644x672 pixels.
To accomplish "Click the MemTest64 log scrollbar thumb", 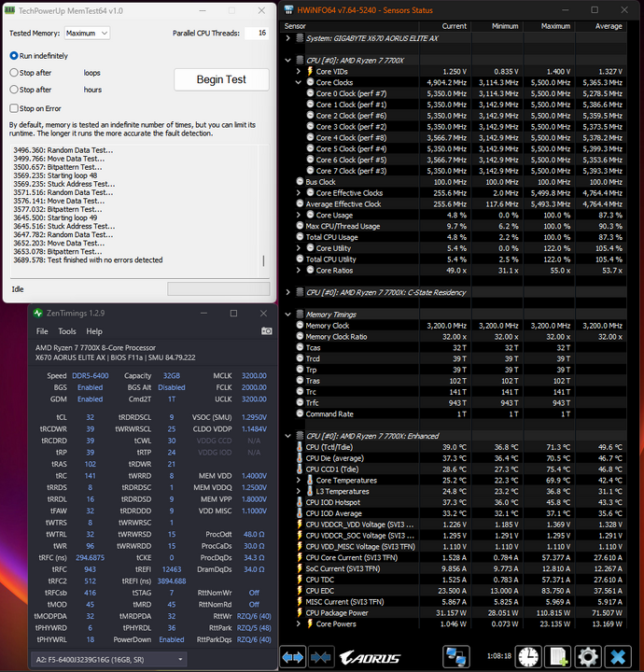I will pyautogui.click(x=263, y=260).
